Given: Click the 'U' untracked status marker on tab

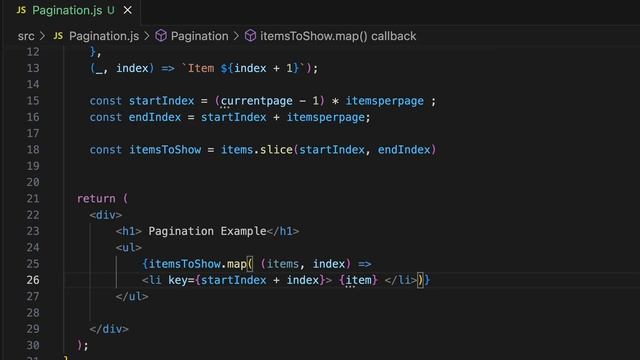Looking at the screenshot, I should pos(111,11).
